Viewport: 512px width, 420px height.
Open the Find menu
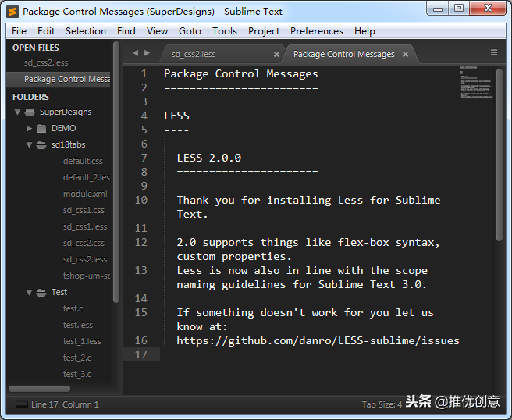click(126, 31)
